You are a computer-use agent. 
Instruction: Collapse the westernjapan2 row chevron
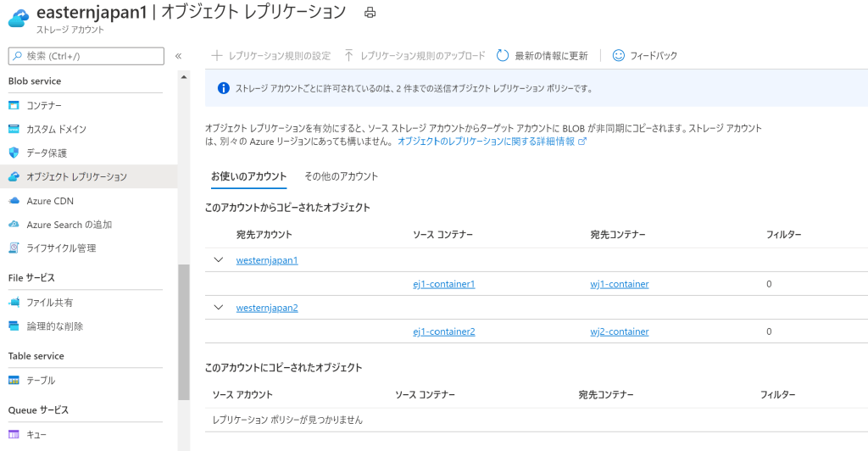219,308
